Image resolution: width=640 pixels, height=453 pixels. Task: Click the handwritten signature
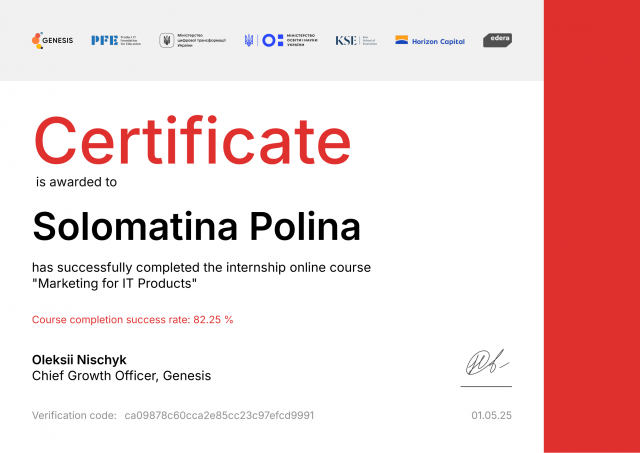tap(485, 361)
